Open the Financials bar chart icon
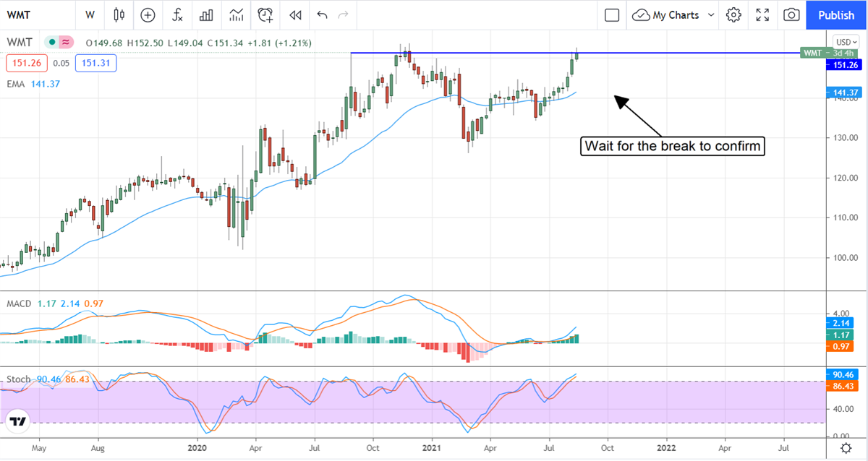This screenshot has height=461, width=868. click(x=206, y=14)
